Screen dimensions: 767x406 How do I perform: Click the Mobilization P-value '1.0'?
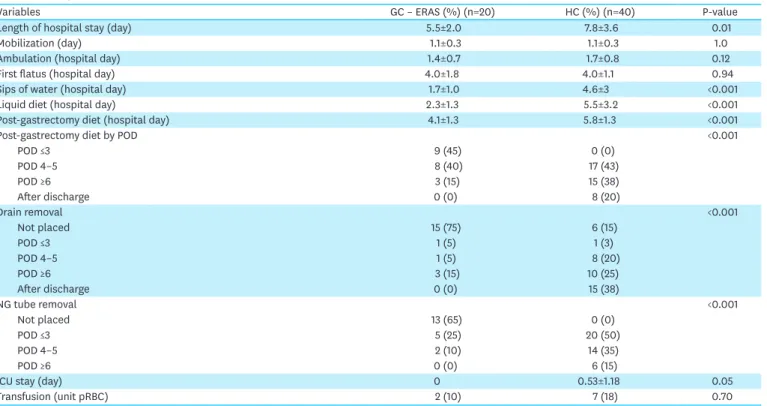click(x=721, y=43)
